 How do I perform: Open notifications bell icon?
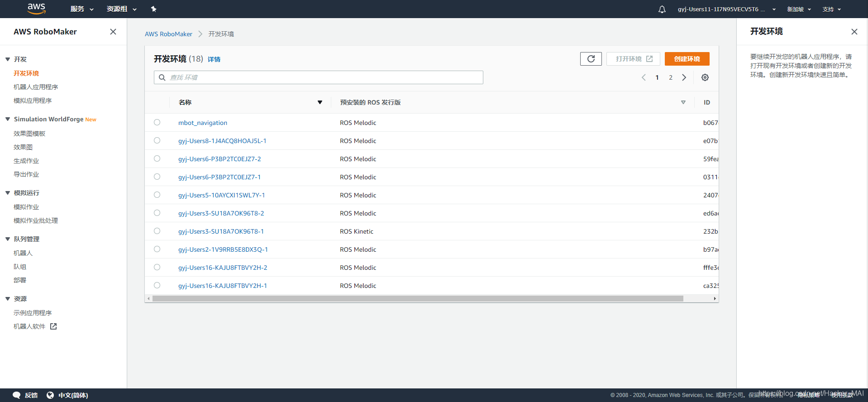click(x=662, y=9)
